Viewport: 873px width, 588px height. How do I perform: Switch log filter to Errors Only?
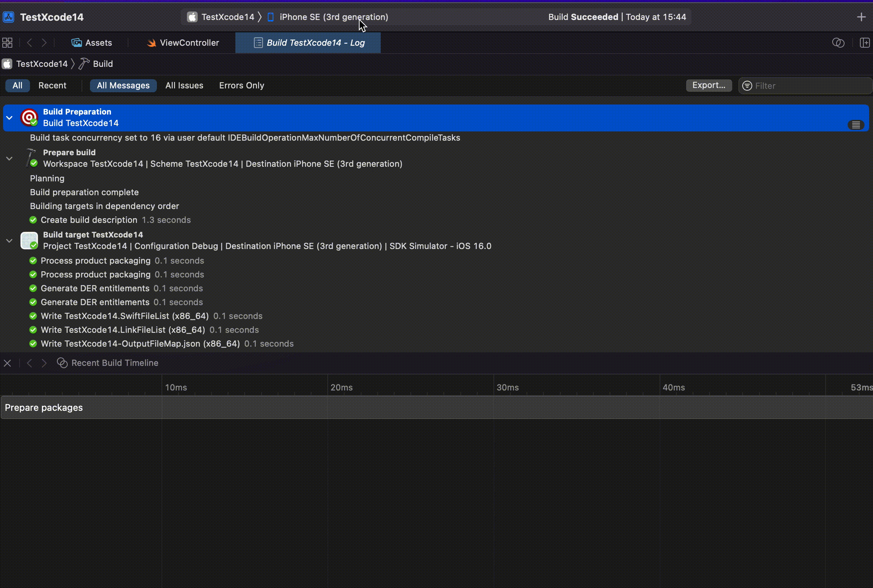click(x=242, y=85)
